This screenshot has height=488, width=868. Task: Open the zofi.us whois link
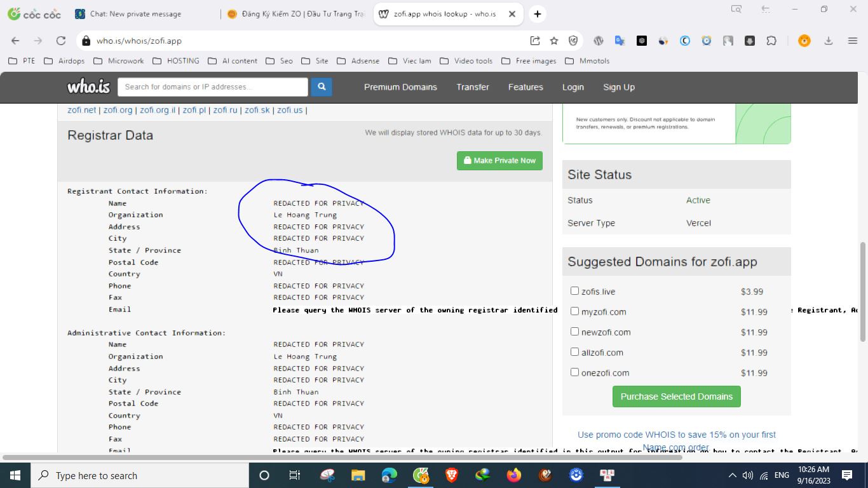290,110
